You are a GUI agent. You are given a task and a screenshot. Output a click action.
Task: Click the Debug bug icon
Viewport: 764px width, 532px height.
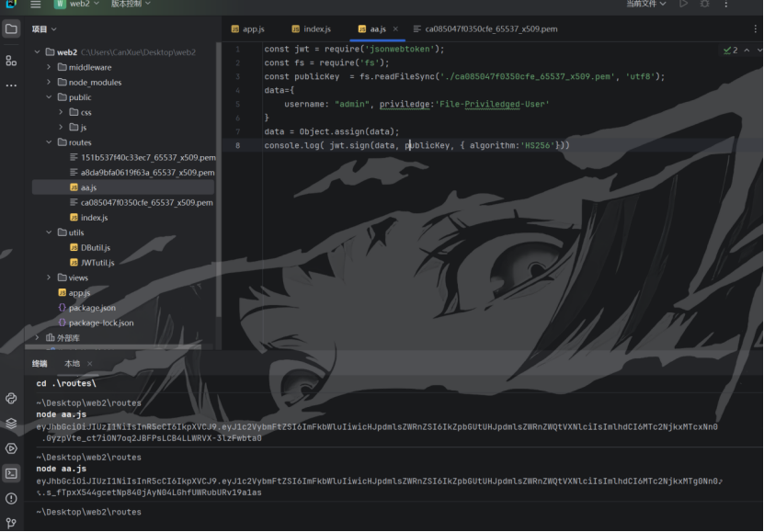pos(705,5)
